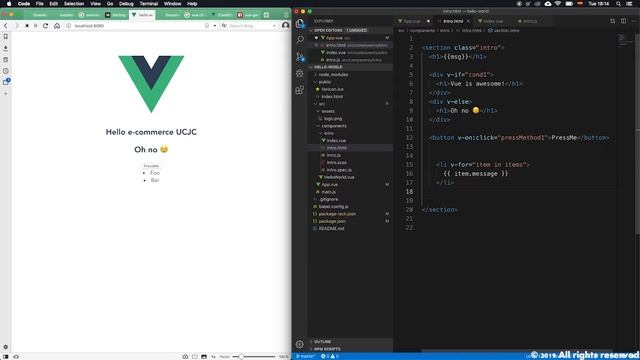Close intro.html in Open Editors list
This screenshot has height=360, width=640.
316,45
